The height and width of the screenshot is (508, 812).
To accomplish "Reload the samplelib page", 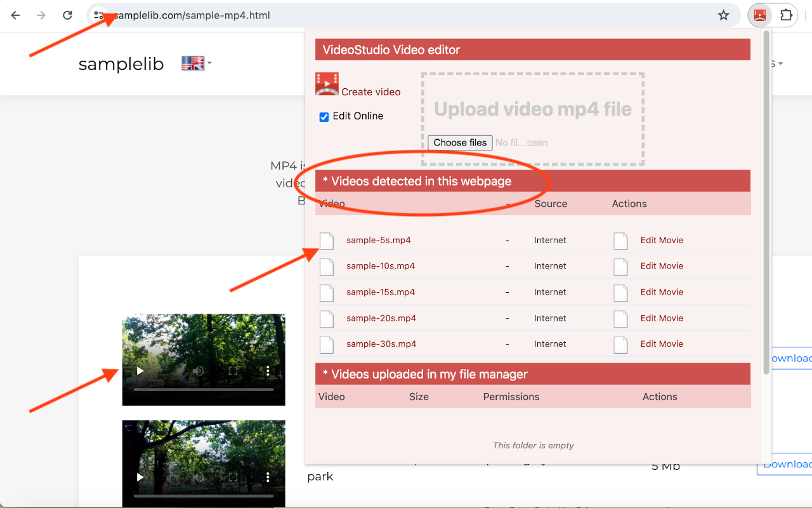I will pyautogui.click(x=67, y=15).
